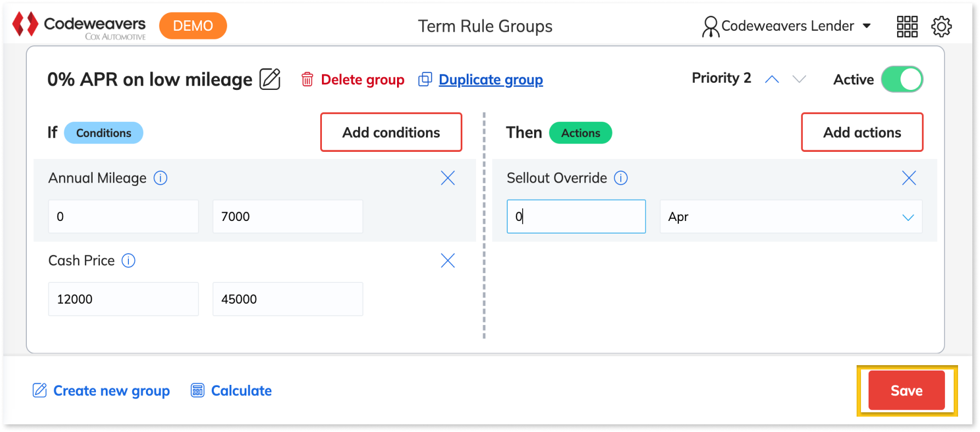Remove the Cash Price condition
The height and width of the screenshot is (432, 980).
click(448, 260)
